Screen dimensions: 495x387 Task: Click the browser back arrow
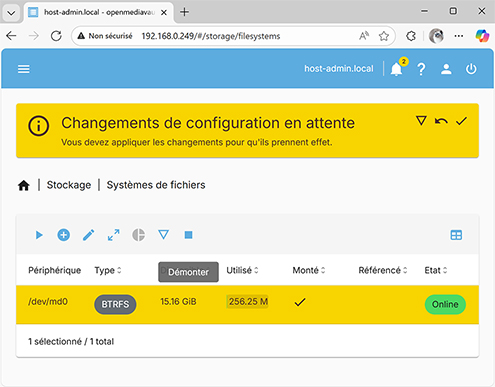[x=11, y=36]
